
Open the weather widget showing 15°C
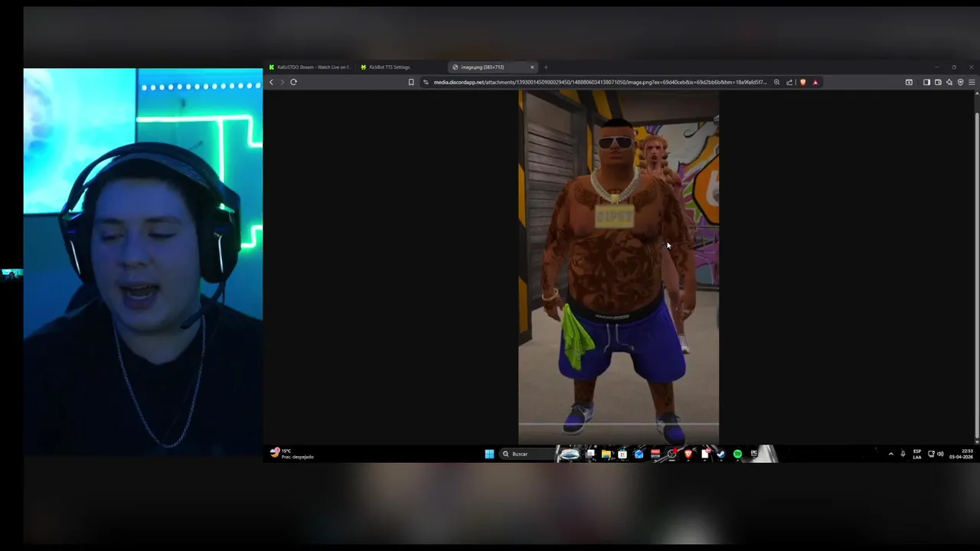point(292,454)
